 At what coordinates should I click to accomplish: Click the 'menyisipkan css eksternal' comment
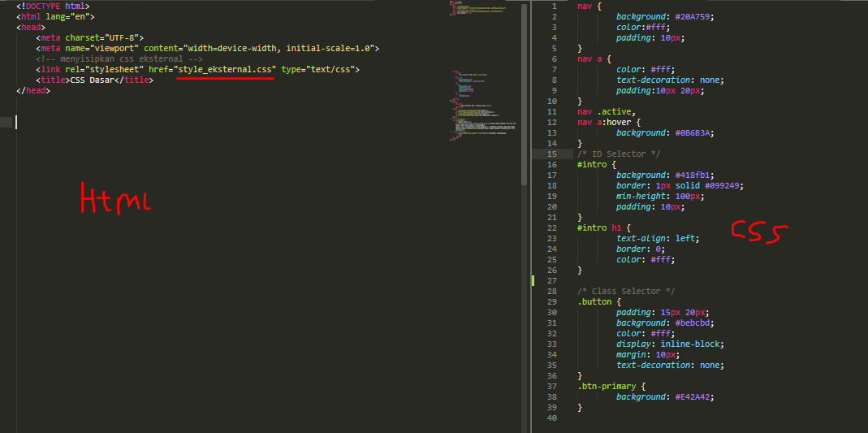(x=119, y=58)
